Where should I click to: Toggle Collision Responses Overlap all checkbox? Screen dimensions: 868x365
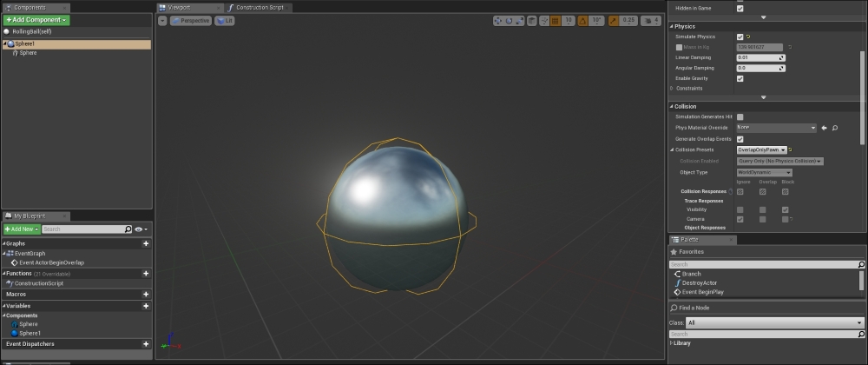click(763, 192)
